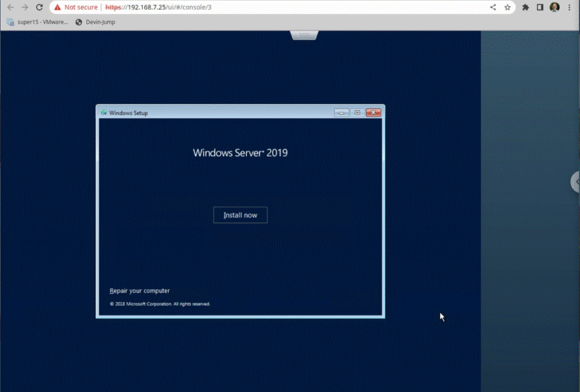Open Devin-Jump bookmark
This screenshot has height=392, width=580.
point(95,22)
